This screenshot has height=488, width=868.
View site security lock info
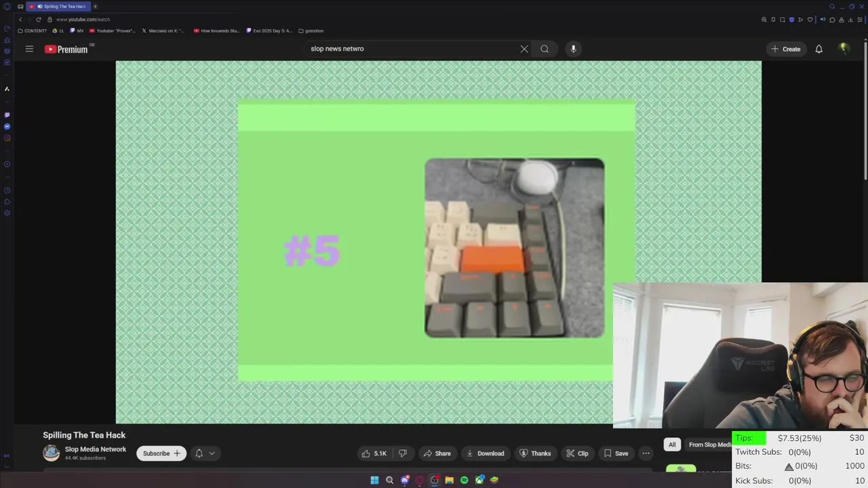click(x=50, y=20)
